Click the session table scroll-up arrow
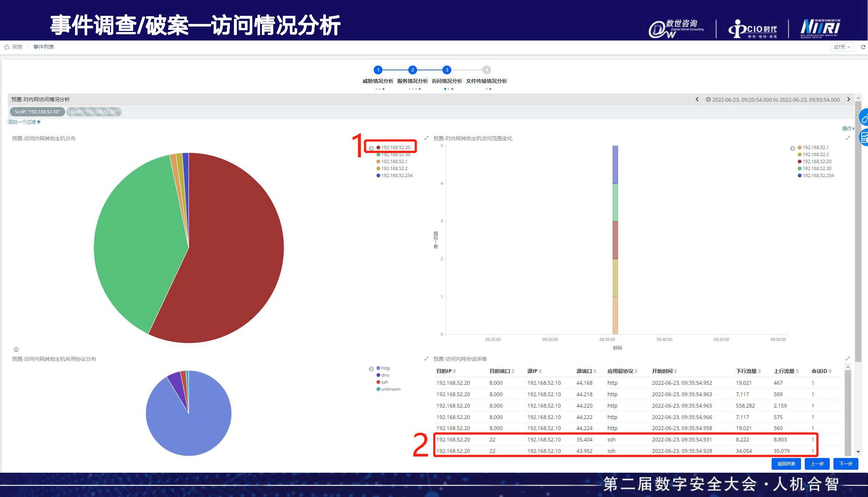Screen dimensions: 868x497 coord(848,367)
